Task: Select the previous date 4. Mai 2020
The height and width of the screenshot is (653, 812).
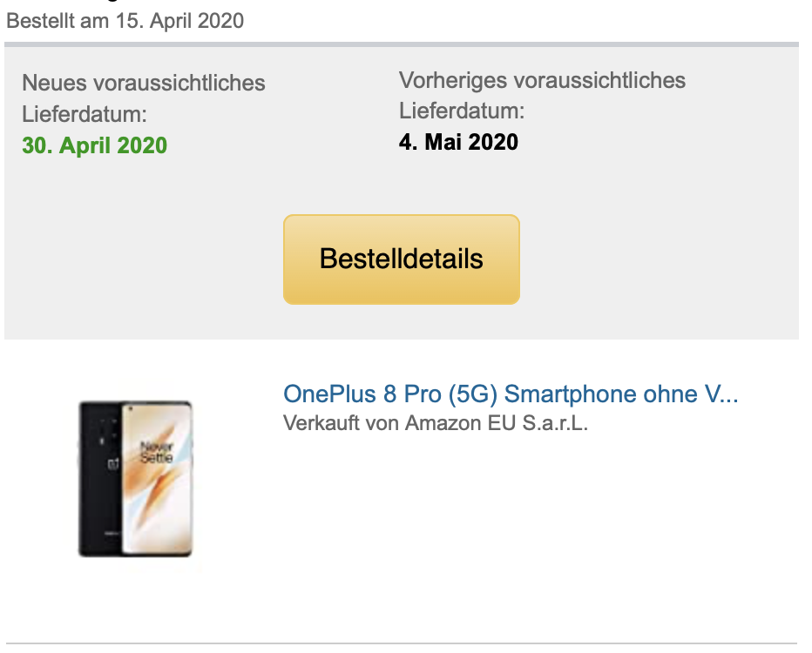Action: 458,142
